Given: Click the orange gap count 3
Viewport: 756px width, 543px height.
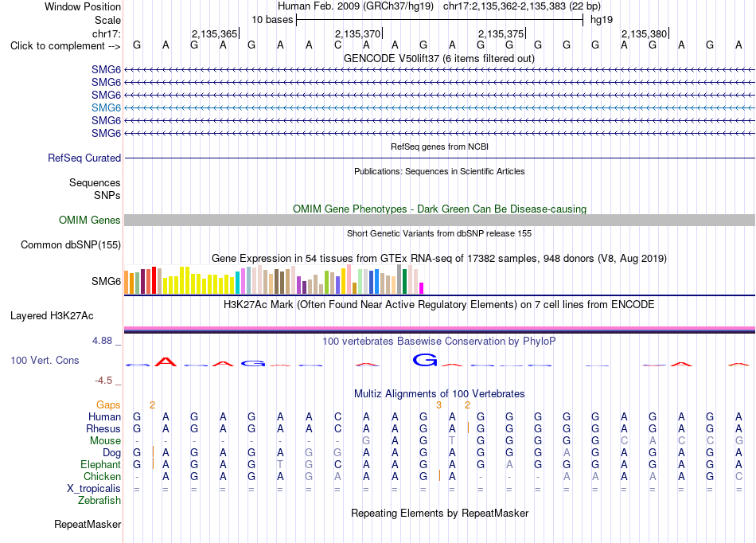Looking at the screenshot, I should coord(438,405).
